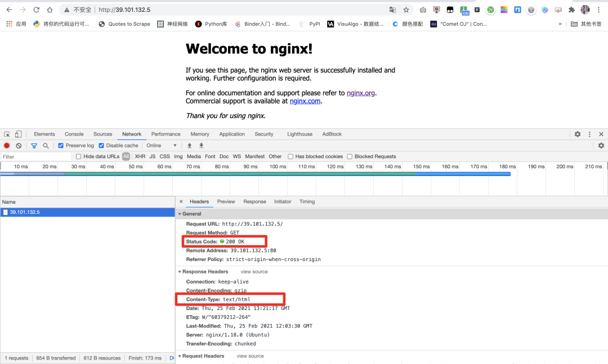
Task: Stop recording the network log with the red button
Action: (7, 146)
